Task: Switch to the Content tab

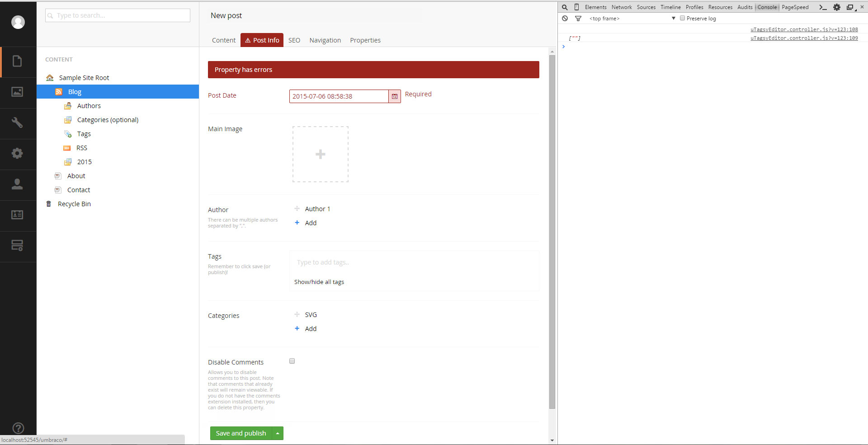Action: (x=224, y=40)
